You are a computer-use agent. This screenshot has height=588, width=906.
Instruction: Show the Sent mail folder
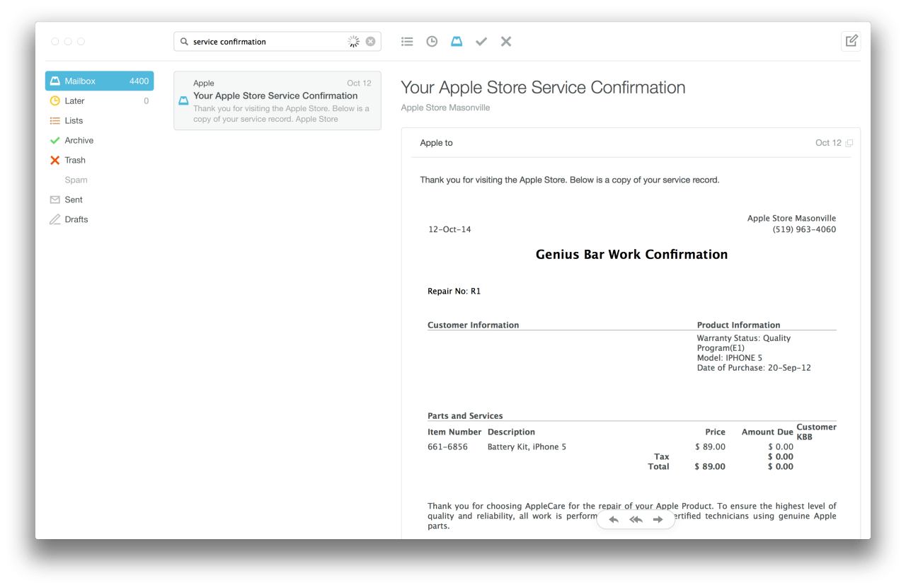(74, 200)
